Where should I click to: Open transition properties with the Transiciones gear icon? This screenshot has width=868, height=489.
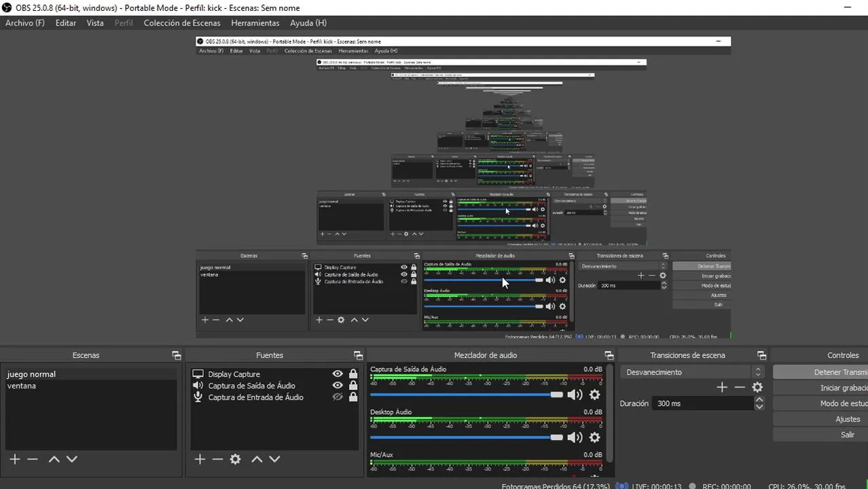coord(757,387)
